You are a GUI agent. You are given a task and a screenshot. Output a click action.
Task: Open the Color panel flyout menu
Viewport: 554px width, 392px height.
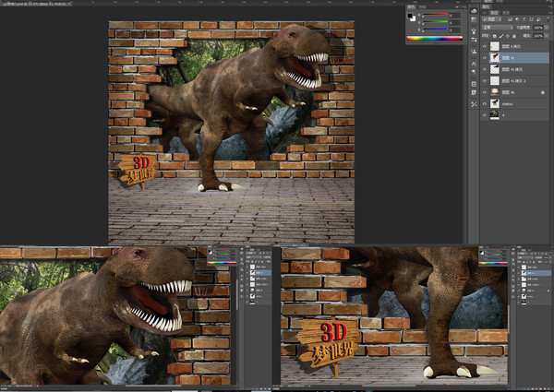click(x=464, y=7)
